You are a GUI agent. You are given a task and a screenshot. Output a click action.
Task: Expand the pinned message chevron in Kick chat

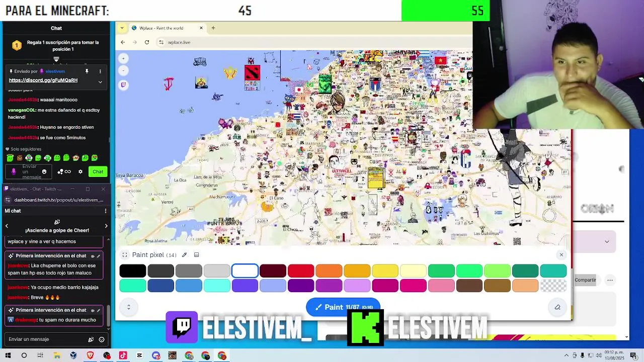100,81
